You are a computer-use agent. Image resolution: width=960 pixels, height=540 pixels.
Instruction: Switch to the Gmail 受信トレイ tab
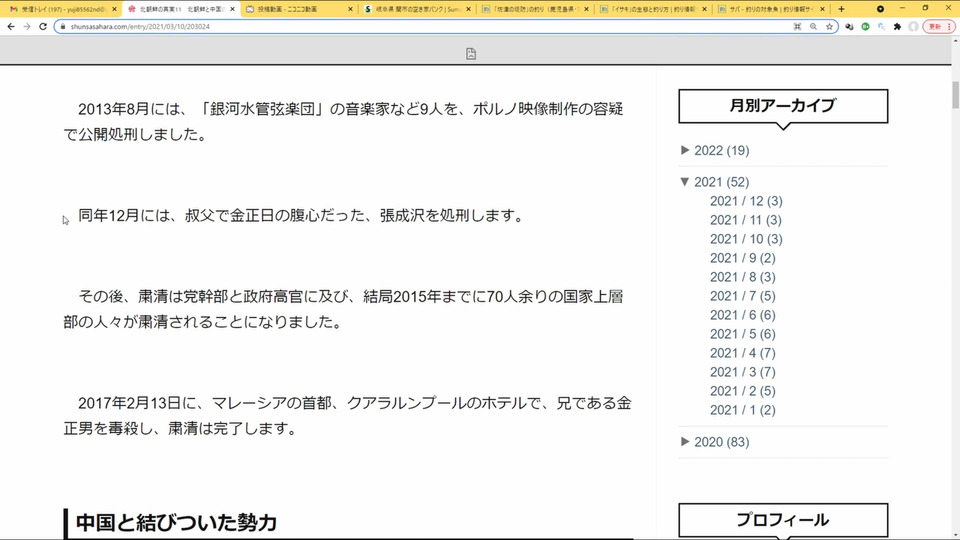point(63,9)
